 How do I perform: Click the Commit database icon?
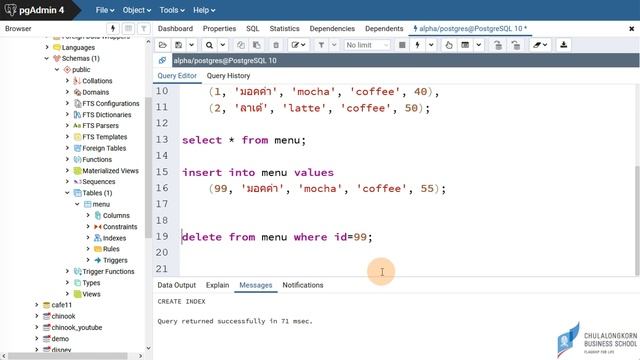click(x=498, y=45)
